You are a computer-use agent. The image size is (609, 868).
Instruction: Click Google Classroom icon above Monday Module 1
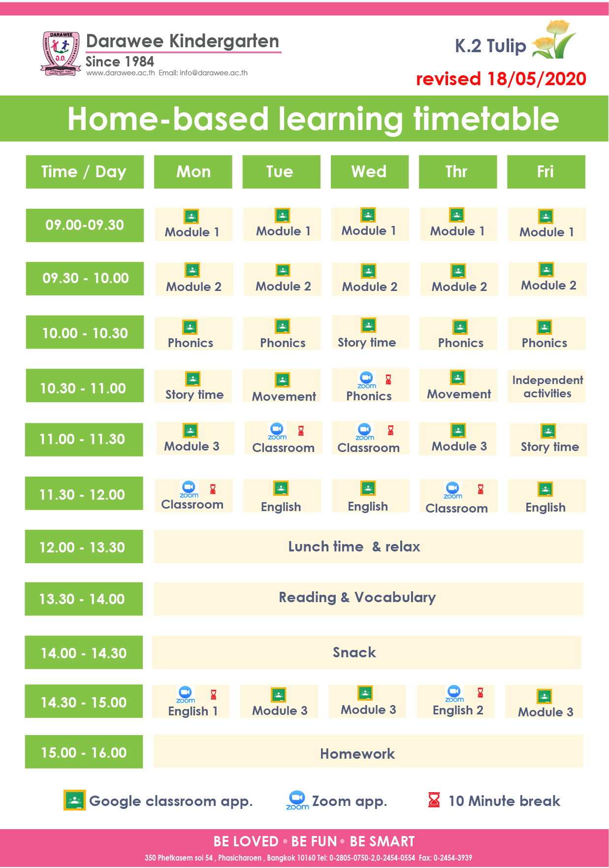191,216
